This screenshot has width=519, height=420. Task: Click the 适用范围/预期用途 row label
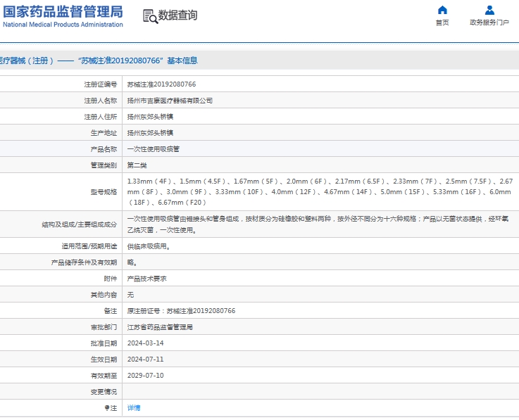[89, 246]
